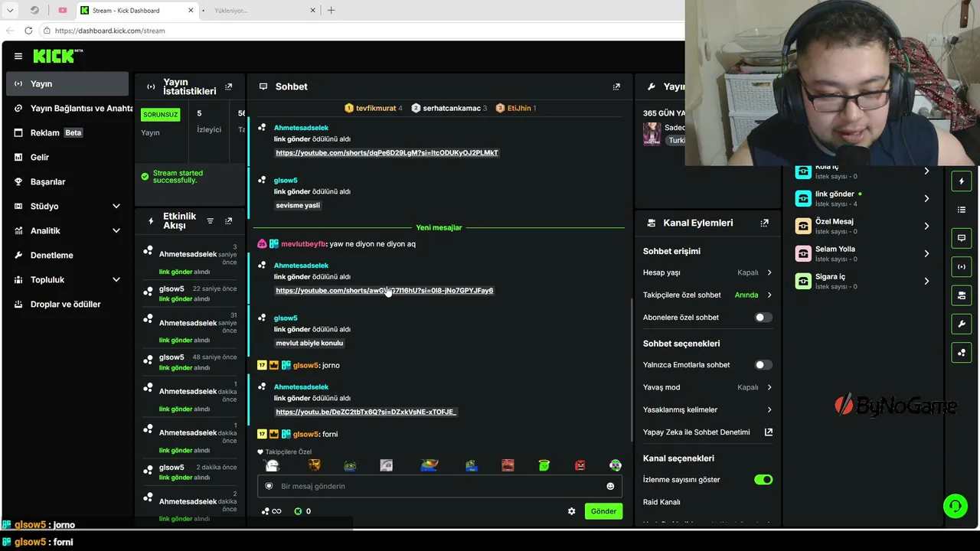Click the channel actions icon in right rail
Image resolution: width=980 pixels, height=551 pixels.
pos(962,295)
